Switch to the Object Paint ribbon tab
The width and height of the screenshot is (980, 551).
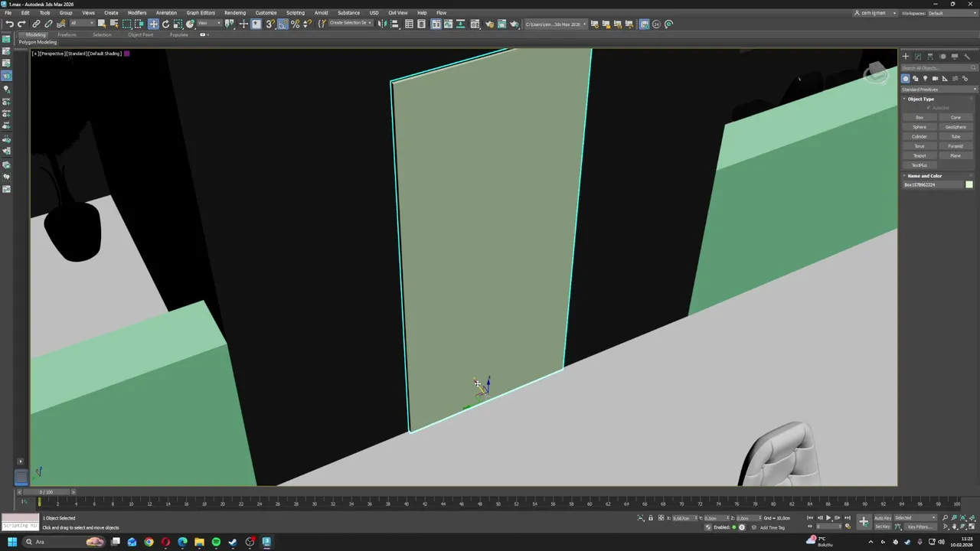pos(141,34)
